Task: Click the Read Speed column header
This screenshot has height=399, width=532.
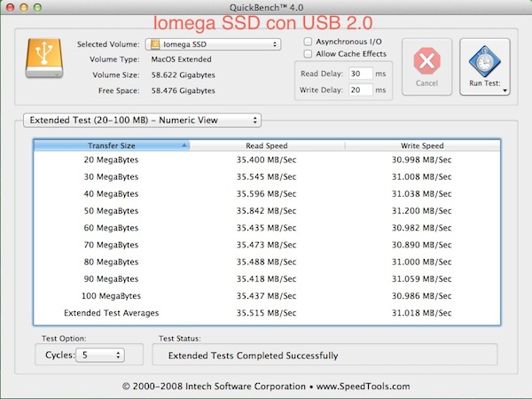Action: point(267,145)
